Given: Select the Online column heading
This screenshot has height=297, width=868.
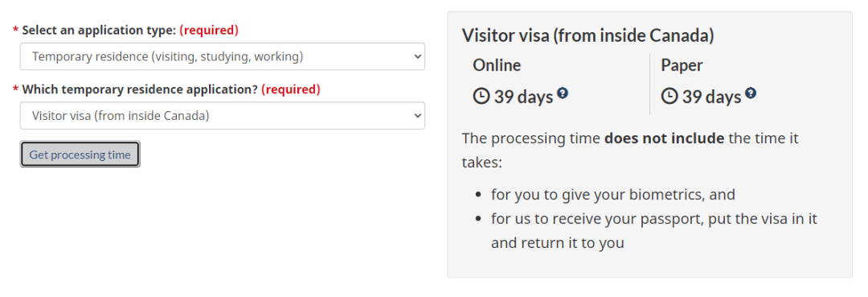Looking at the screenshot, I should coord(497,65).
